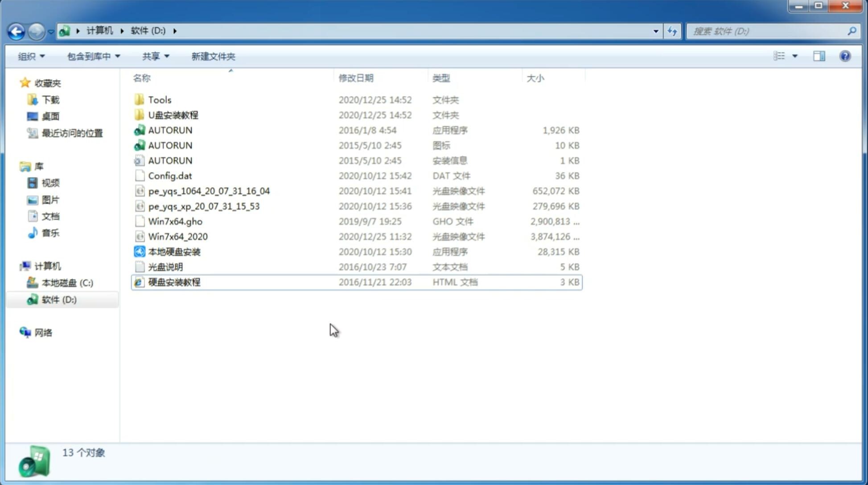
Task: Open the Tools folder
Action: [160, 99]
